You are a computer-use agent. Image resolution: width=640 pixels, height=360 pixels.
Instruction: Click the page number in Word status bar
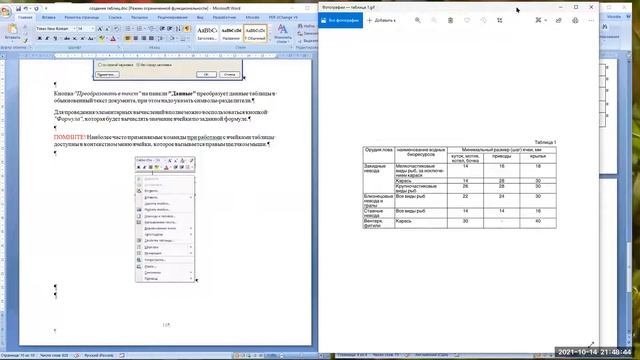click(18, 356)
